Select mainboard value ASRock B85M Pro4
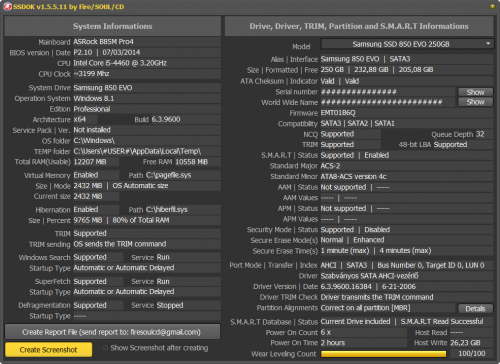Screen dimensions: 500x364 [x=103, y=42]
